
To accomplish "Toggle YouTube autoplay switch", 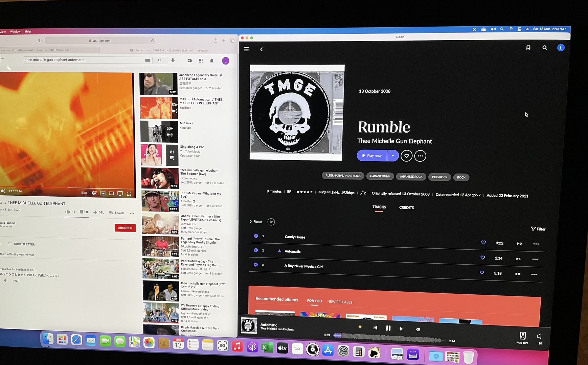I will [x=84, y=193].
